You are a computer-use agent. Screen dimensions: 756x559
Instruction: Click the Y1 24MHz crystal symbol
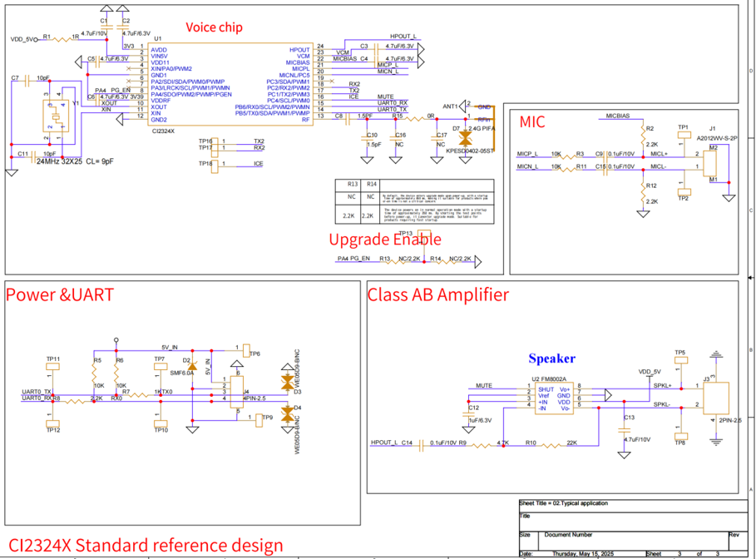(56, 116)
